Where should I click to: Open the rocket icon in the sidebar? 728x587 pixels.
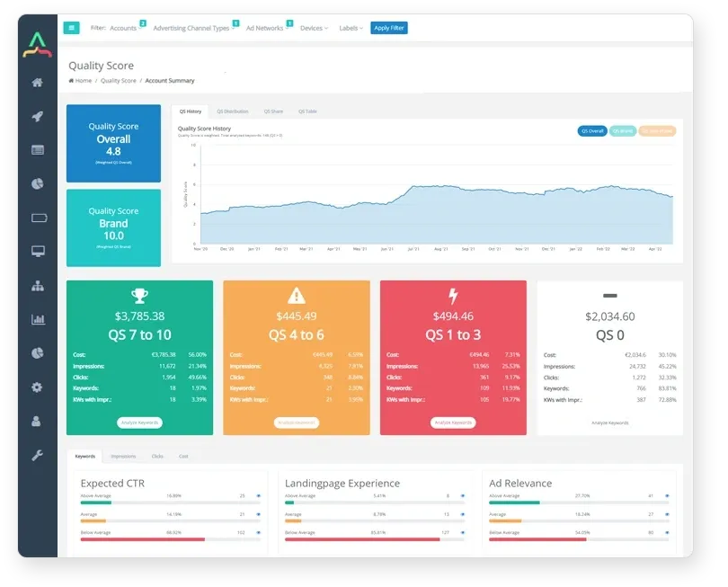tap(37, 116)
